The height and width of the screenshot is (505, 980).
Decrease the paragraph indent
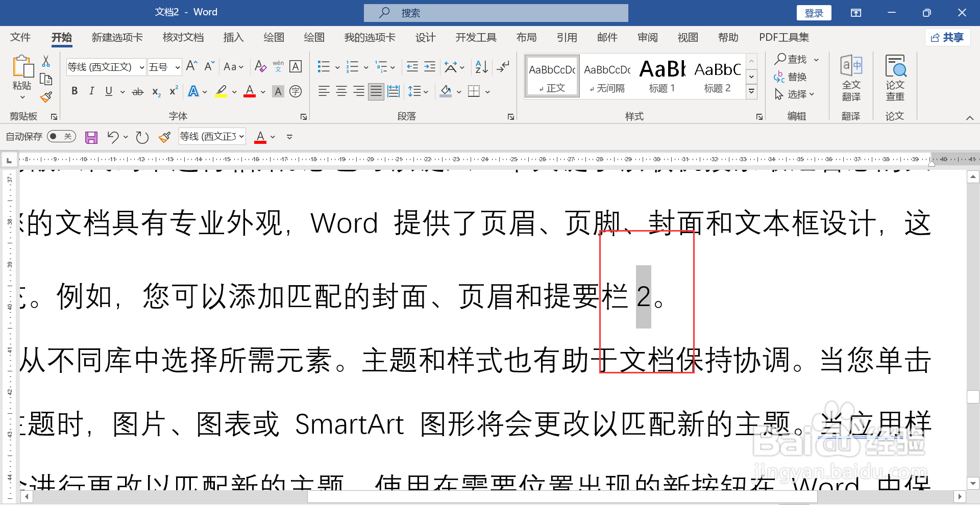412,67
